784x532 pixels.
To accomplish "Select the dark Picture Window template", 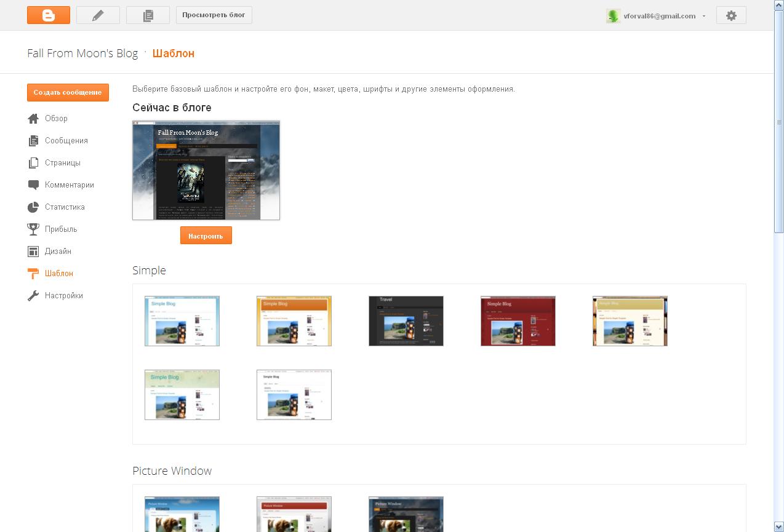I will click(406, 514).
